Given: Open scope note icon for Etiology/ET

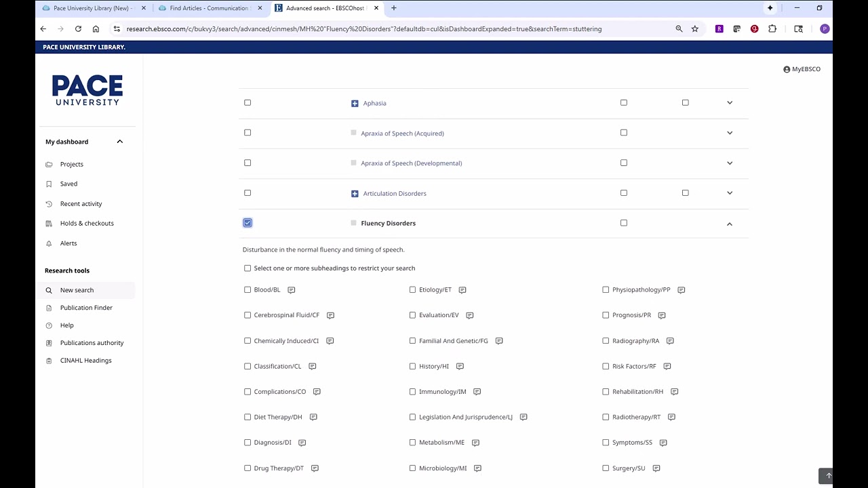Looking at the screenshot, I should tap(462, 290).
